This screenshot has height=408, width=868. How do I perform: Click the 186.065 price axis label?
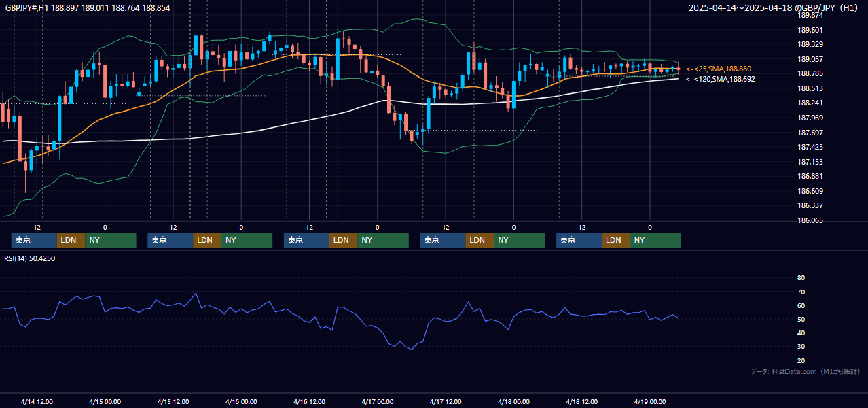pos(810,220)
